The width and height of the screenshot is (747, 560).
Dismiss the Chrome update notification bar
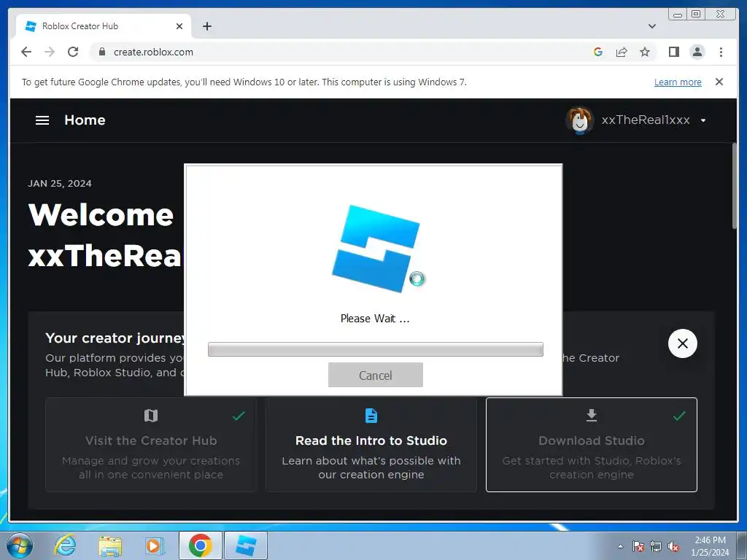point(719,82)
